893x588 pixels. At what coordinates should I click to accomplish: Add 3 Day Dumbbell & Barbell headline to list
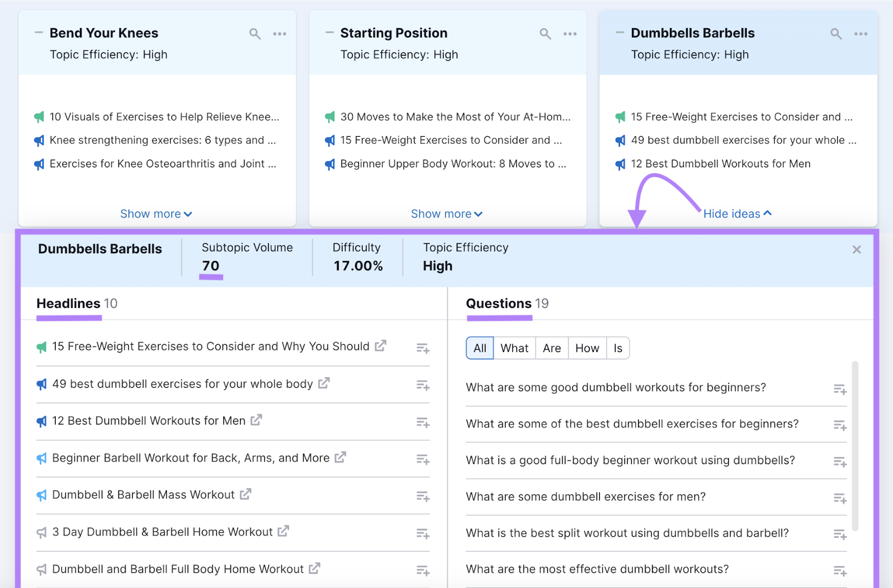point(423,533)
